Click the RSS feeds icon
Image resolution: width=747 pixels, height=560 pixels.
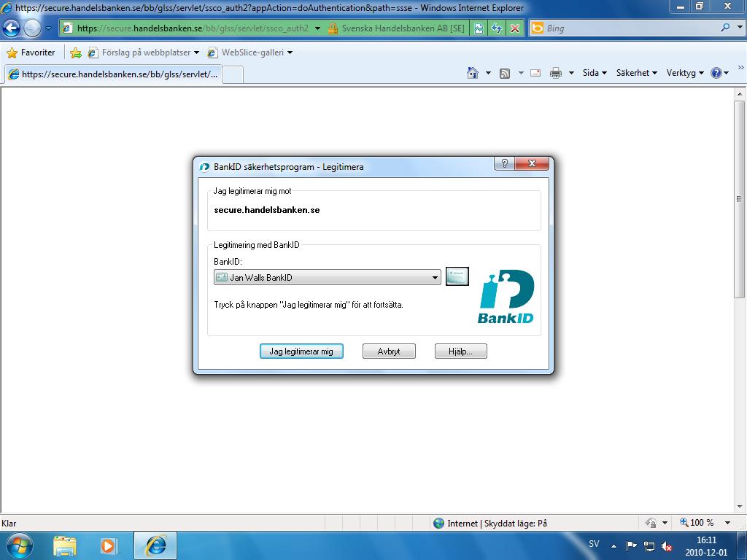pos(505,73)
